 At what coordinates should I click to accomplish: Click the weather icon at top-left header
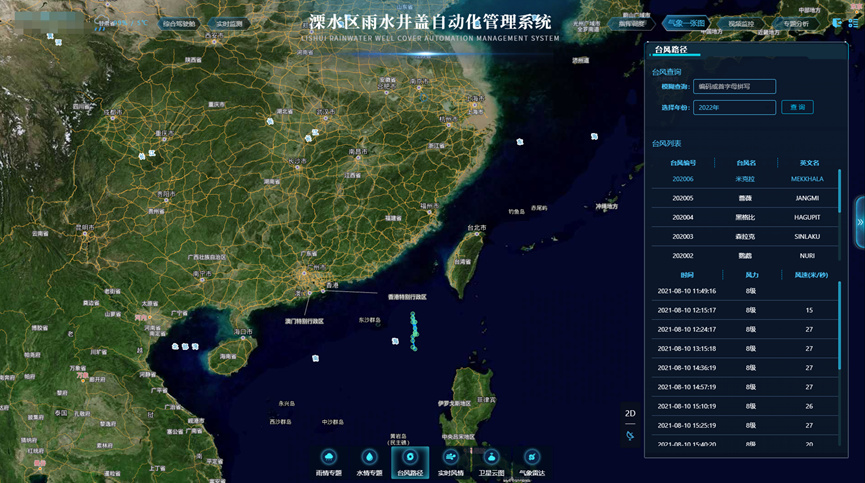103,23
